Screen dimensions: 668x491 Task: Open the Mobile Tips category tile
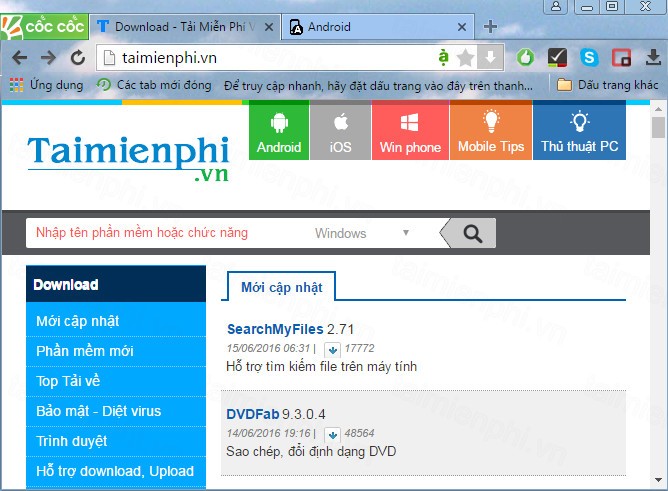click(491, 130)
